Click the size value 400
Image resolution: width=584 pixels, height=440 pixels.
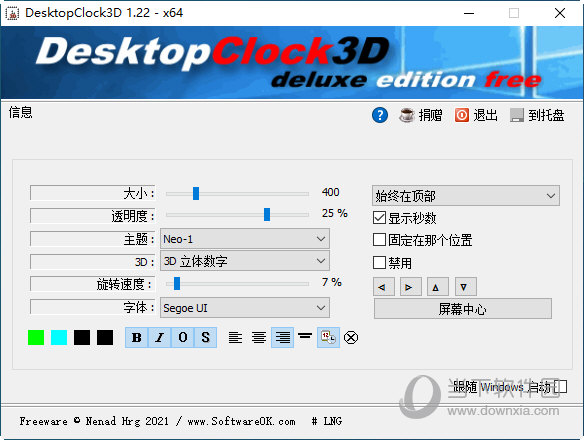330,192
